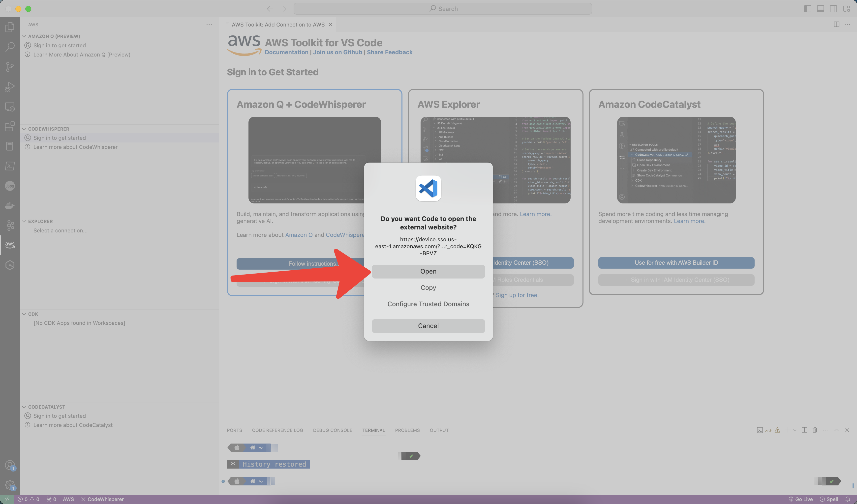Open Source Control view
Image resolution: width=857 pixels, height=504 pixels.
tap(10, 67)
